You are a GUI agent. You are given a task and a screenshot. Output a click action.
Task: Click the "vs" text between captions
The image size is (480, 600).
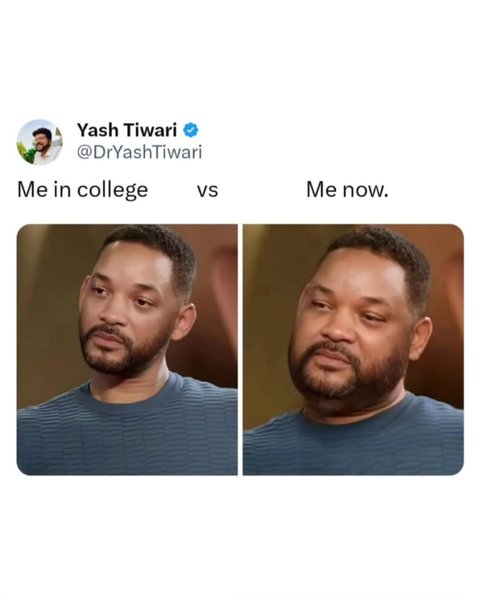pos(207,191)
